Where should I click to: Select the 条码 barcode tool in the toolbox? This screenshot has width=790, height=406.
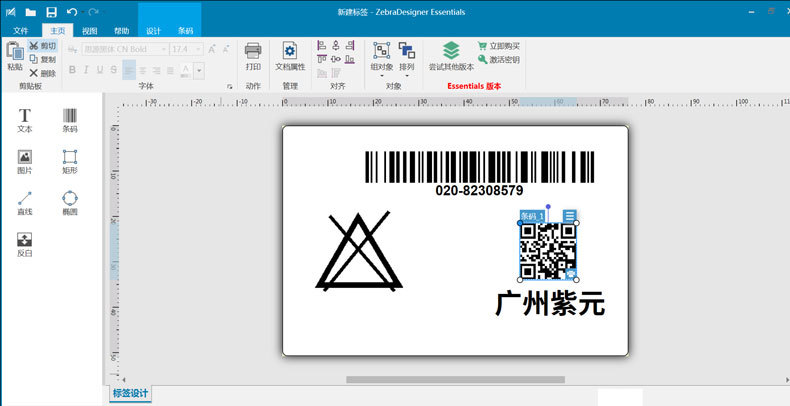(70, 120)
